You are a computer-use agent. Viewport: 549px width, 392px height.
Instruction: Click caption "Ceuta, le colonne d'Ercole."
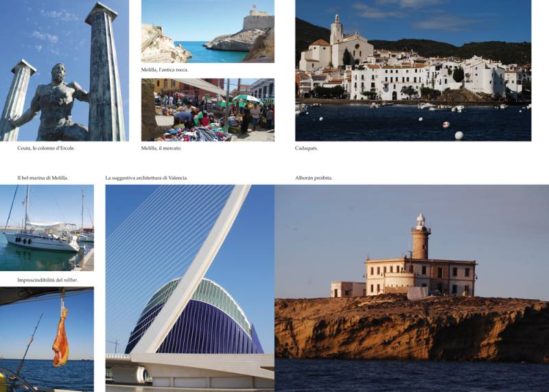point(46,148)
